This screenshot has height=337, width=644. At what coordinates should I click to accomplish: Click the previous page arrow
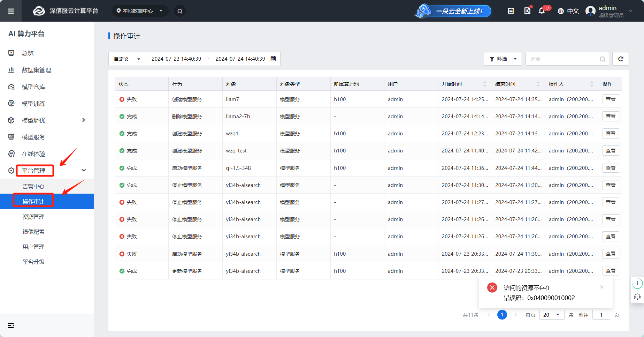pyautogui.click(x=489, y=315)
